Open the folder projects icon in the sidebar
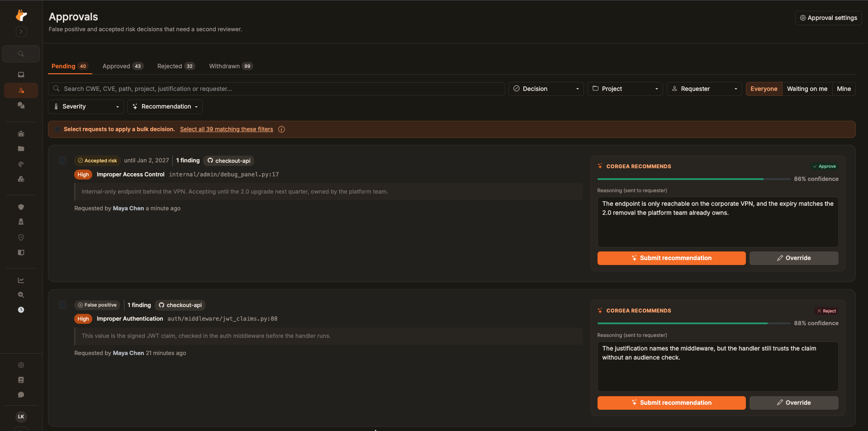868x431 pixels. coord(21,148)
